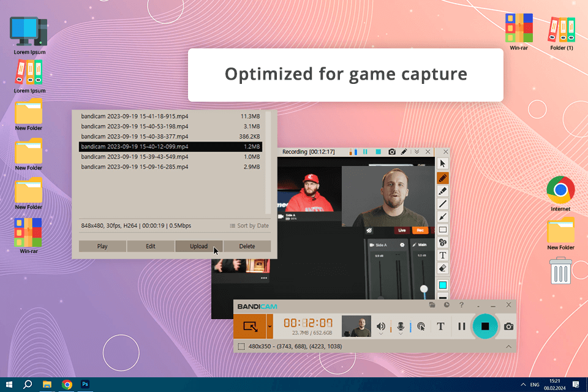Toggle drawing mode pencil in recording bar
This screenshot has width=588, height=392.
click(x=404, y=152)
